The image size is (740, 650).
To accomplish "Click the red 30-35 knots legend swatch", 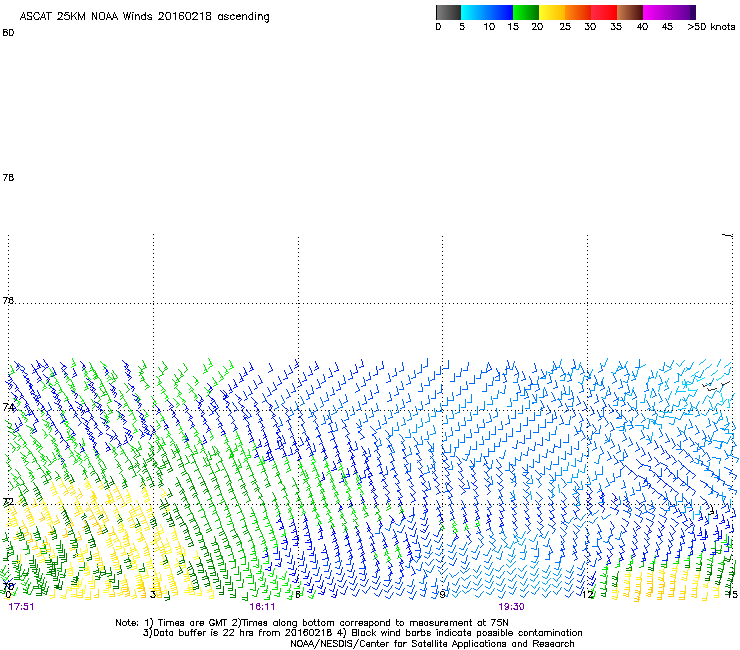I will 604,12.
